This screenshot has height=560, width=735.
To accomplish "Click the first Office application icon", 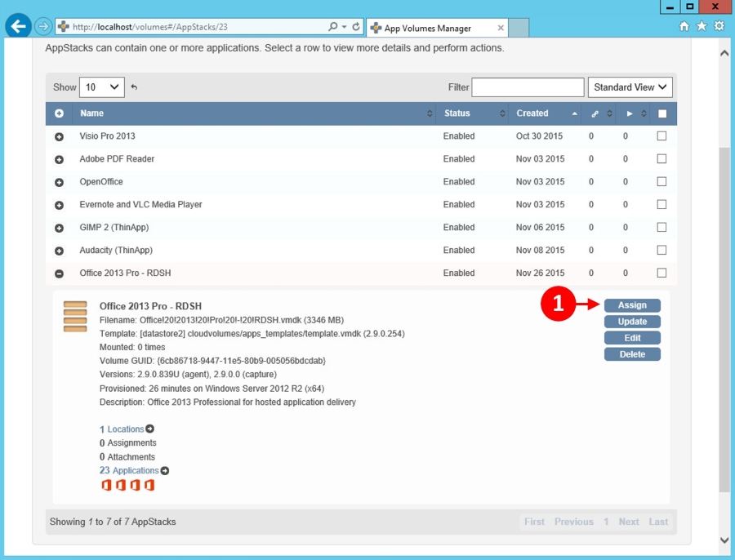I will tap(106, 485).
